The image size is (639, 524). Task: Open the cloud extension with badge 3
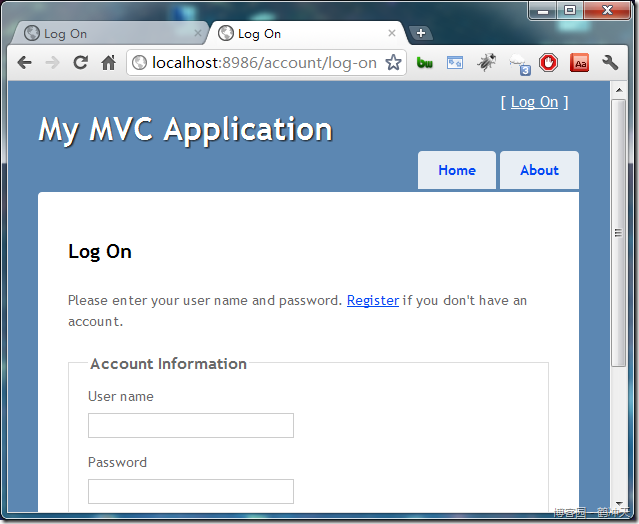pos(519,64)
